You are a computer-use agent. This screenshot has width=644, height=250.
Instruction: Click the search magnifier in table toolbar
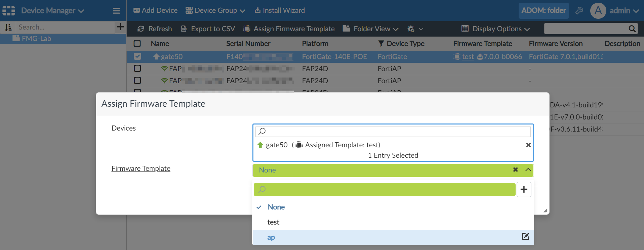(x=632, y=29)
